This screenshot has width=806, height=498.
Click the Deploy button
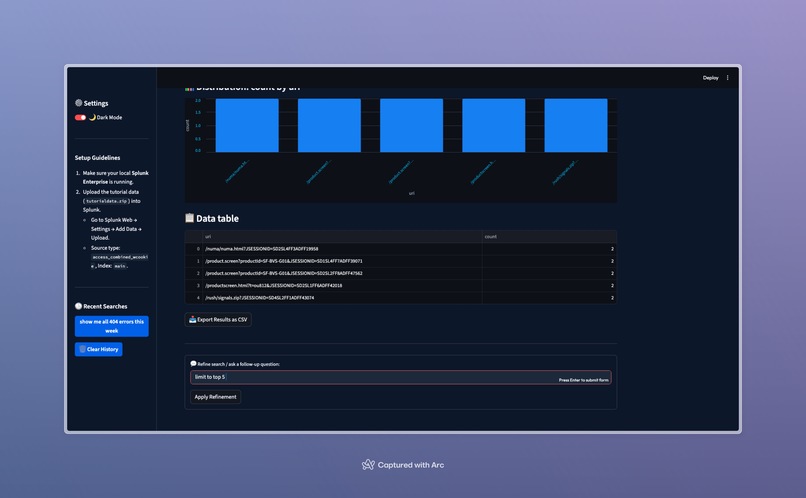(x=710, y=78)
